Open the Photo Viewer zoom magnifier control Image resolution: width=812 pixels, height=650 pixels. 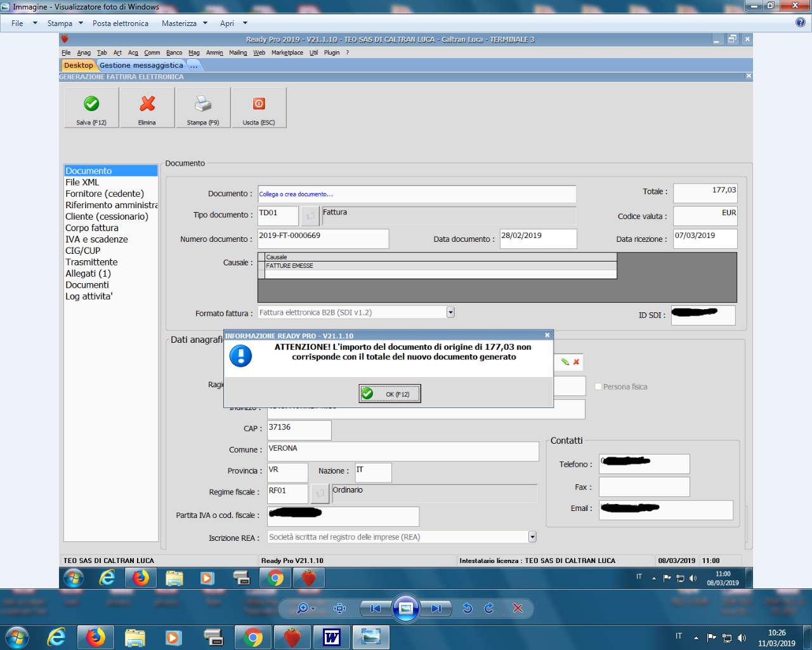coord(306,608)
